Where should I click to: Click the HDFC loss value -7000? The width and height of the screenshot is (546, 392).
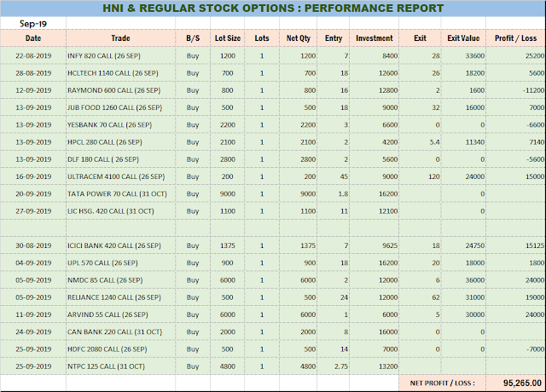coord(536,349)
